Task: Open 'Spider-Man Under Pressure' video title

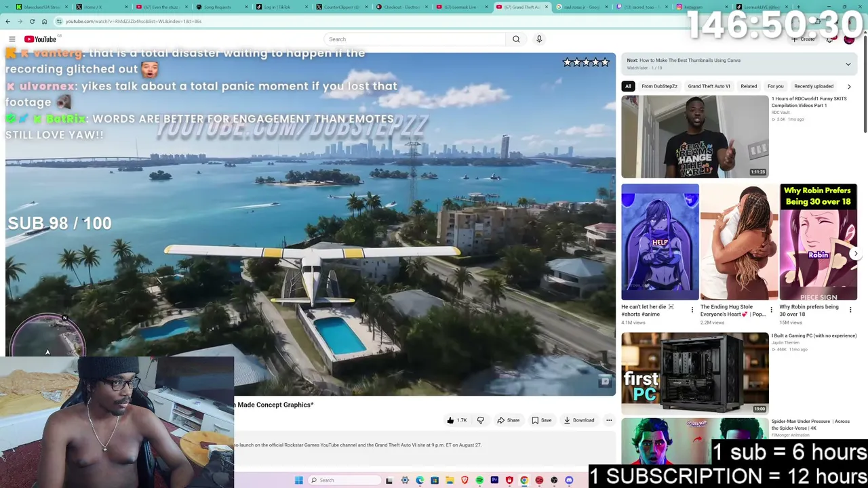Action: pyautogui.click(x=810, y=424)
